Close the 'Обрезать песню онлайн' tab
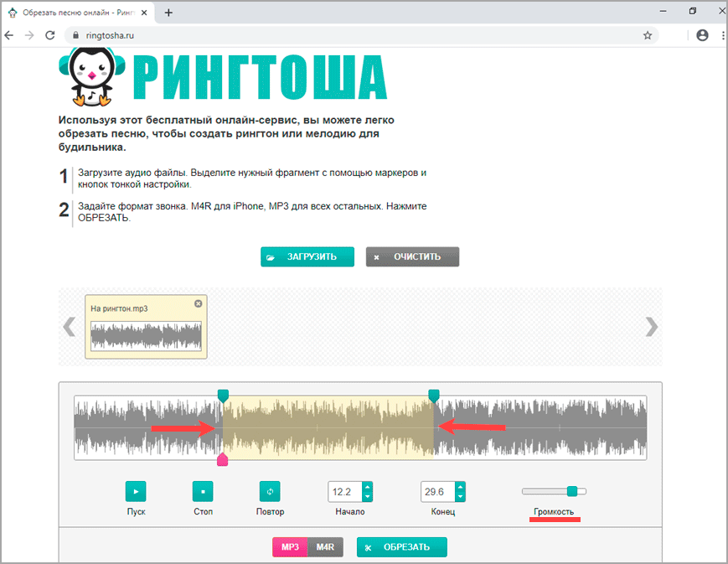This screenshot has width=728, height=564. [144, 13]
